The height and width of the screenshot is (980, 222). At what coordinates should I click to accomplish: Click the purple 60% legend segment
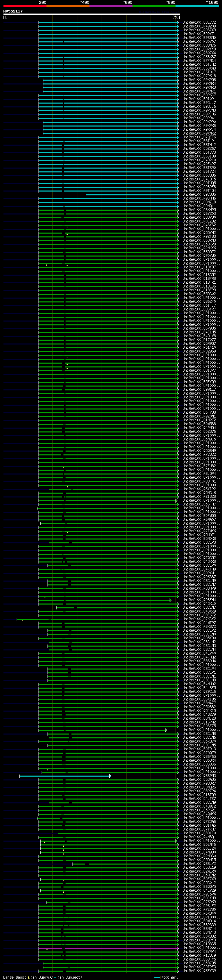click(111, 6)
